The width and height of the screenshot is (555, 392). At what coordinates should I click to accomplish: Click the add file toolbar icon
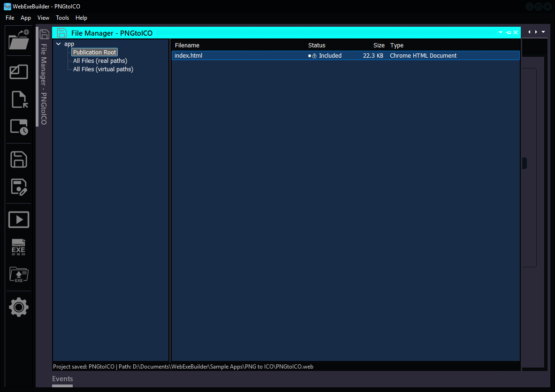point(18,99)
